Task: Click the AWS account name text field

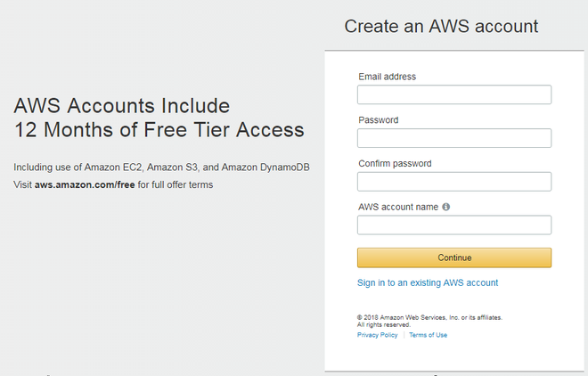Action: pyautogui.click(x=454, y=225)
